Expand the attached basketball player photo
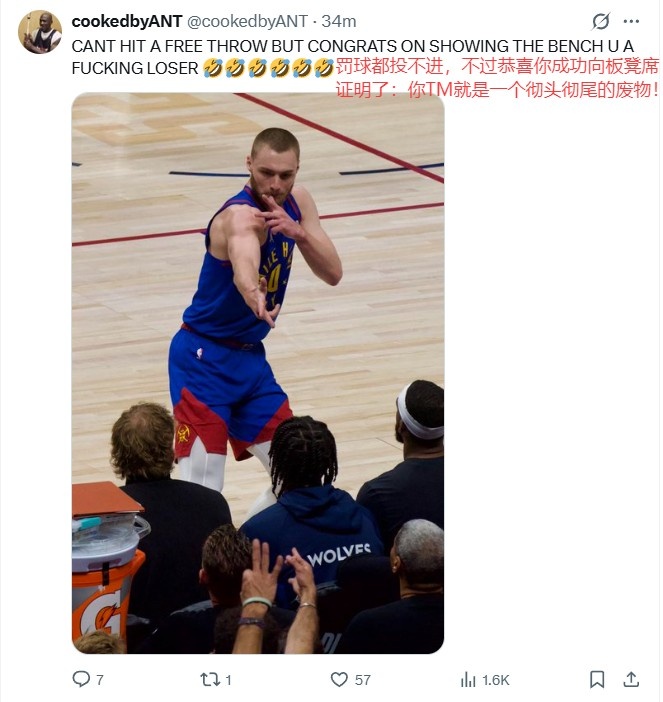Viewport: 663px width, 702px height. (258, 373)
